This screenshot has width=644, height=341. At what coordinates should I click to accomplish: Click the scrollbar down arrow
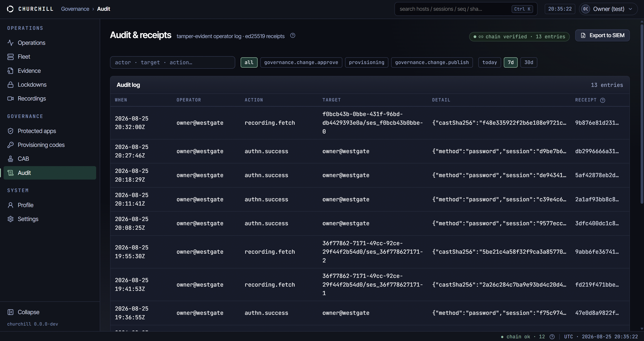[642, 329]
